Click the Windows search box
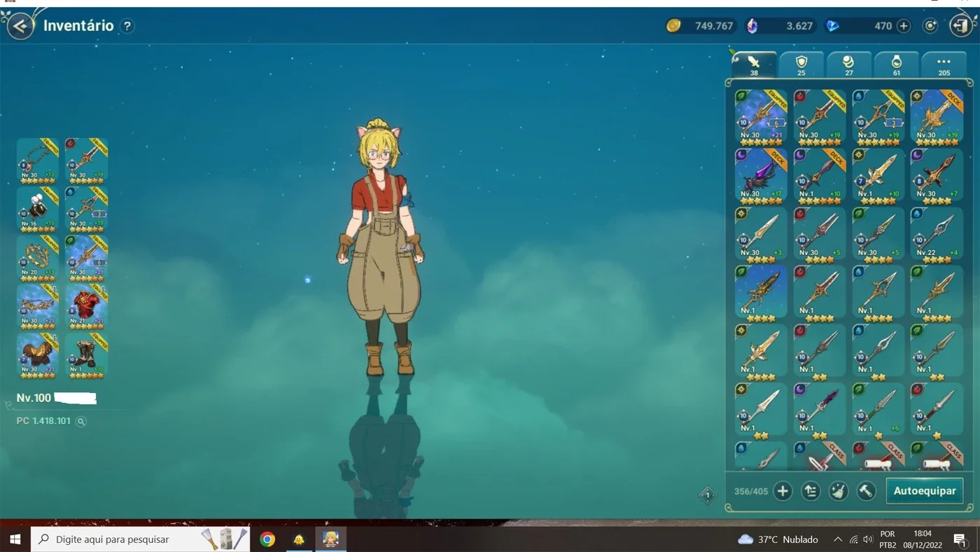 (x=140, y=539)
